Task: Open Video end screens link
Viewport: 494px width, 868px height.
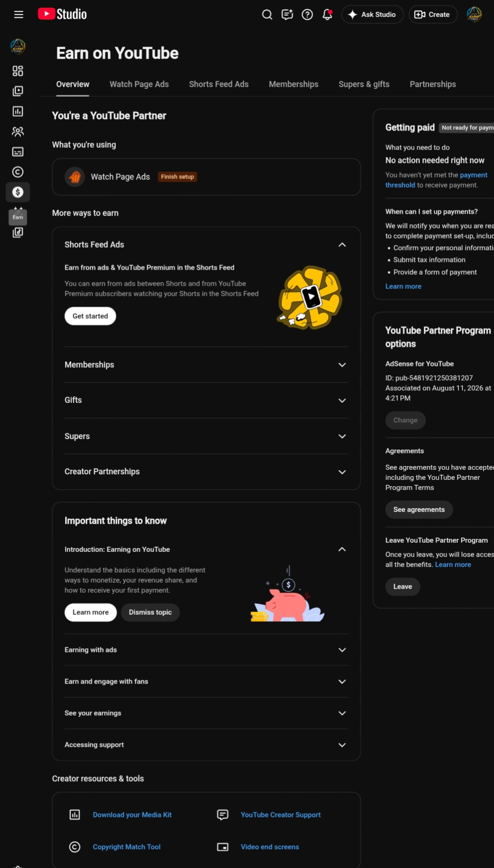Action: (x=269, y=847)
